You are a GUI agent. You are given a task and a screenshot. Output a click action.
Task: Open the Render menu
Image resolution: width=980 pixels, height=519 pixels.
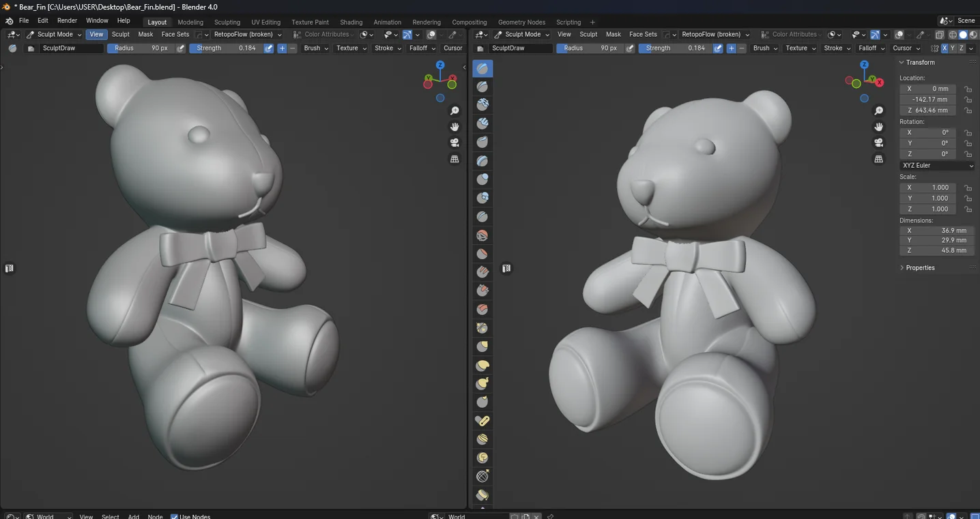pyautogui.click(x=67, y=21)
